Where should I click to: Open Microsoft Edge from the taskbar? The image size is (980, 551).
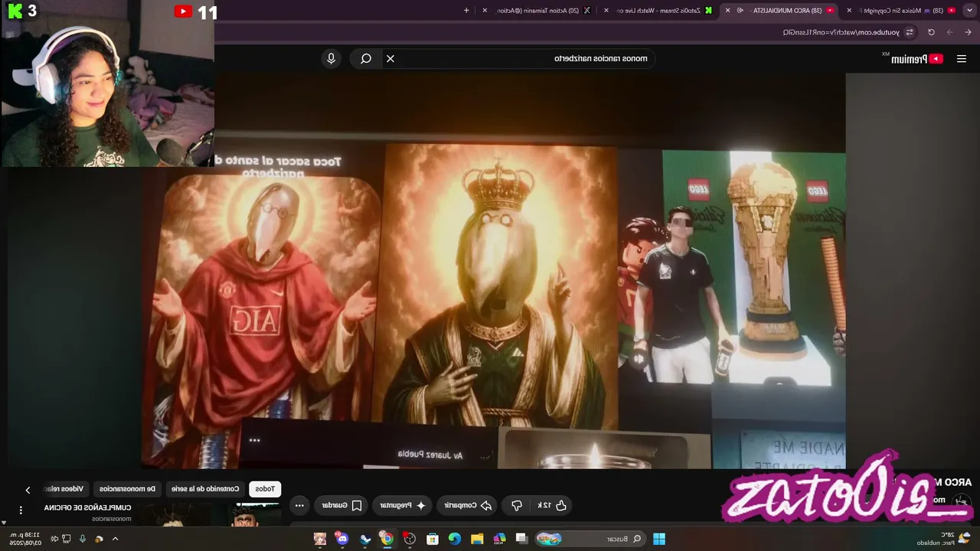point(455,539)
